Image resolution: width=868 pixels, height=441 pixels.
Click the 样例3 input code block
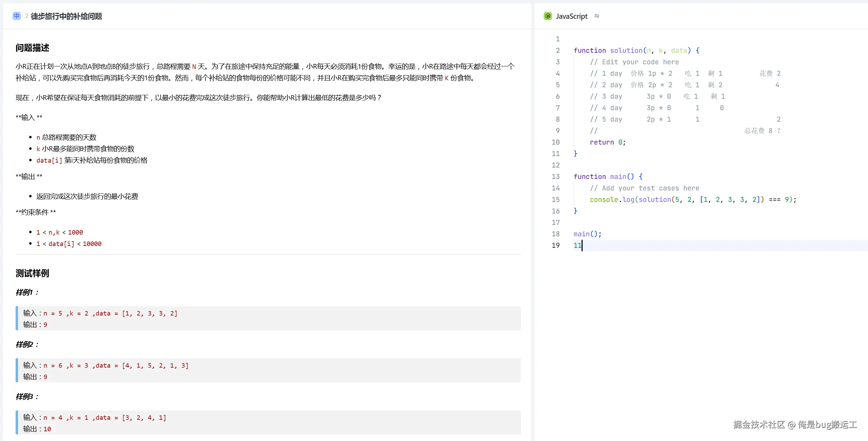(x=94, y=417)
